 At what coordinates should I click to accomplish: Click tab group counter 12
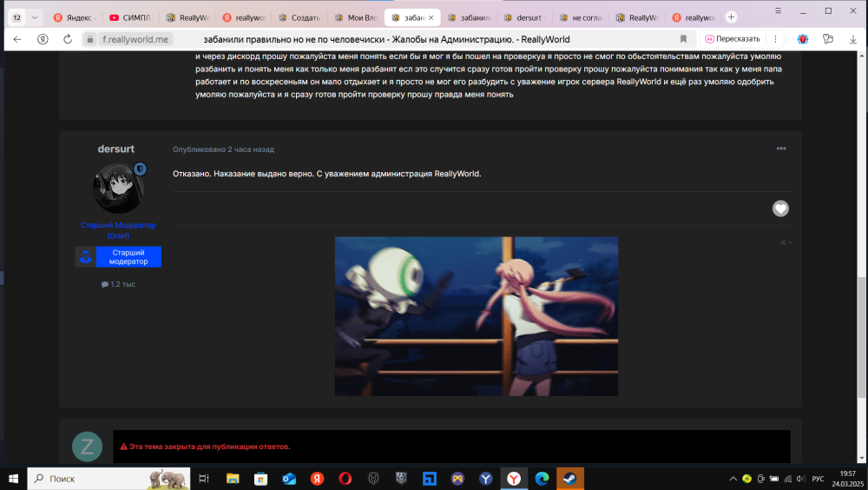(16, 17)
